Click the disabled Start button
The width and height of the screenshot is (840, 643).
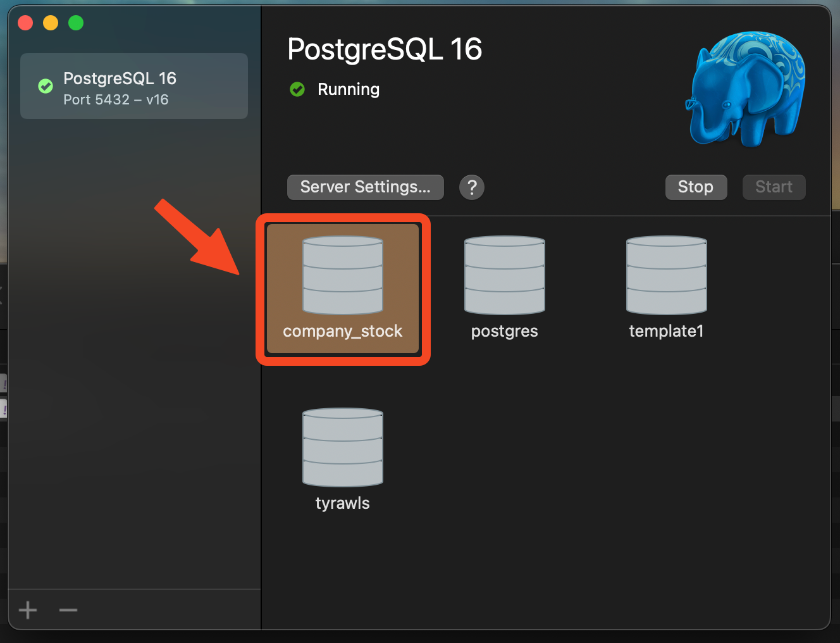point(774,187)
